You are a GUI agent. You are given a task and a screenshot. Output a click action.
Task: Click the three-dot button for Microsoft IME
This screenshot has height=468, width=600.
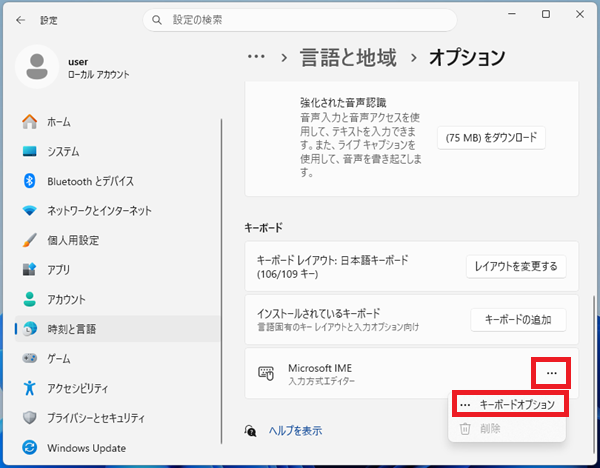[x=551, y=373]
